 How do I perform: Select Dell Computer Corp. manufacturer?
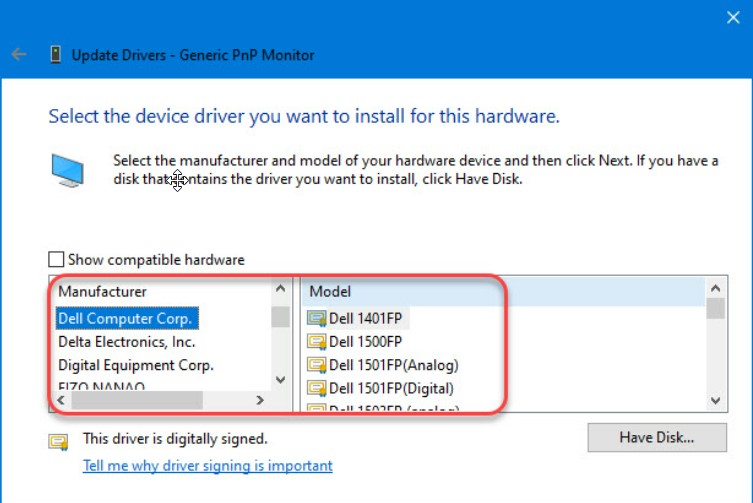coord(125,319)
